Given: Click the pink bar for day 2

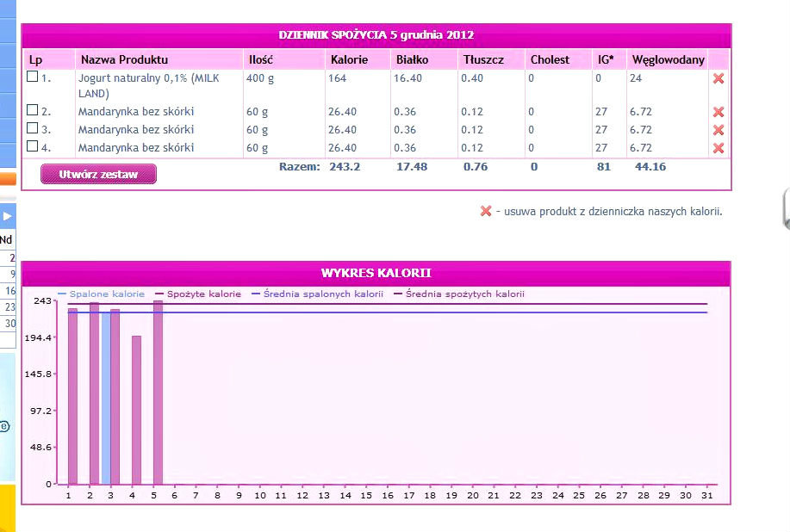Looking at the screenshot, I should [x=94, y=393].
